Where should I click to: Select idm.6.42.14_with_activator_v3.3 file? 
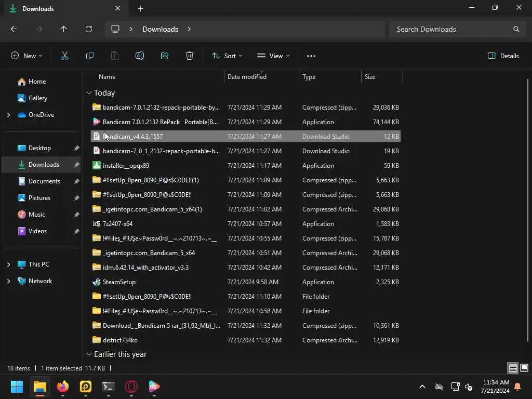click(246, 268)
